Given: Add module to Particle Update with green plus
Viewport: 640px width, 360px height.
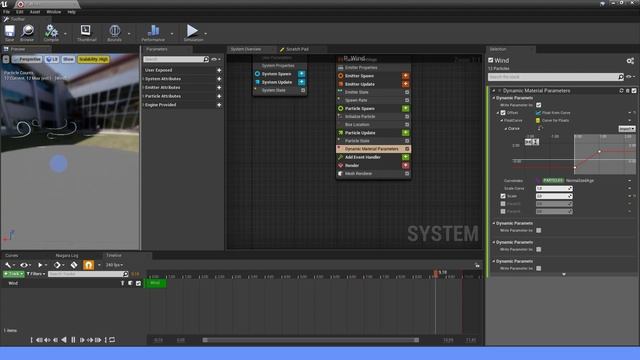Looking at the screenshot, I should point(405,133).
